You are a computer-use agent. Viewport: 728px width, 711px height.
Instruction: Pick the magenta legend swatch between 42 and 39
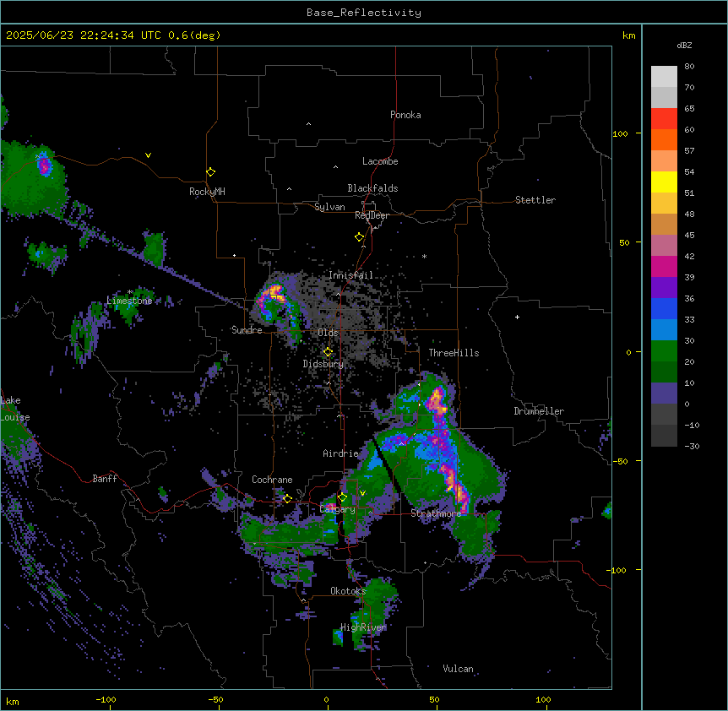pos(664,266)
